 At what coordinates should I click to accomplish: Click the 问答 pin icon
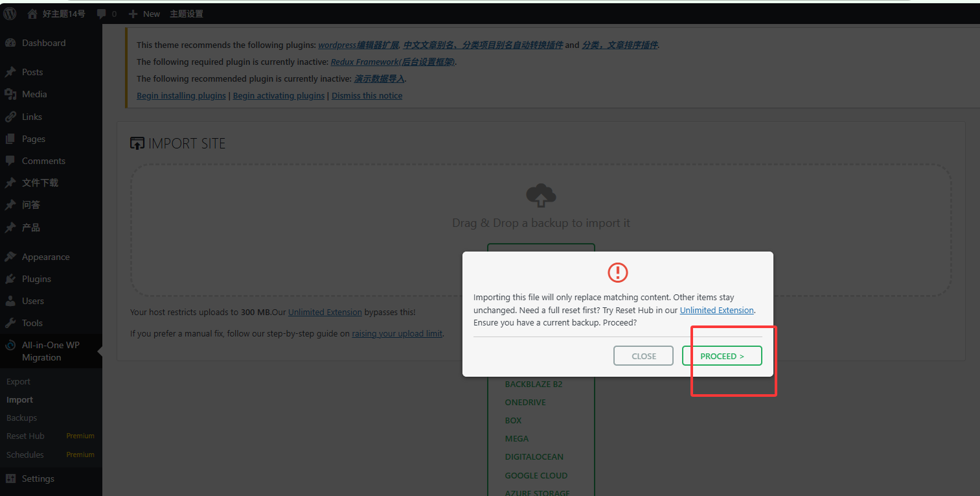coord(10,205)
